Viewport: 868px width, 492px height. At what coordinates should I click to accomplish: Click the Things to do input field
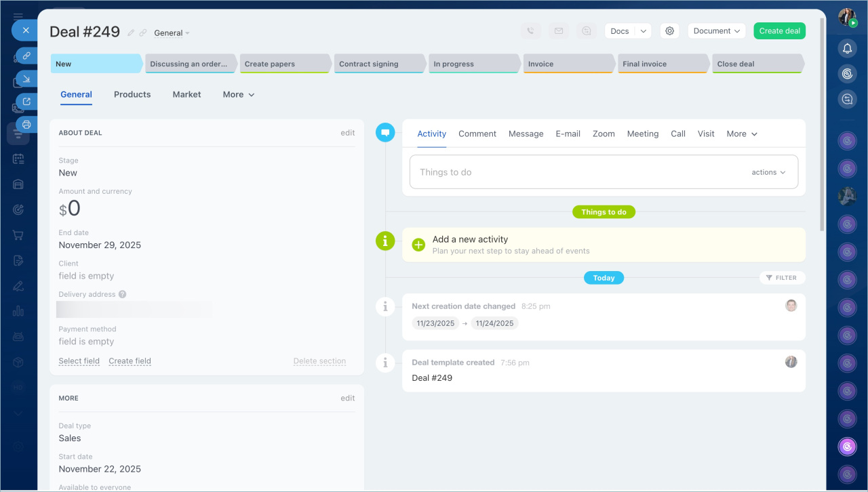click(x=576, y=172)
